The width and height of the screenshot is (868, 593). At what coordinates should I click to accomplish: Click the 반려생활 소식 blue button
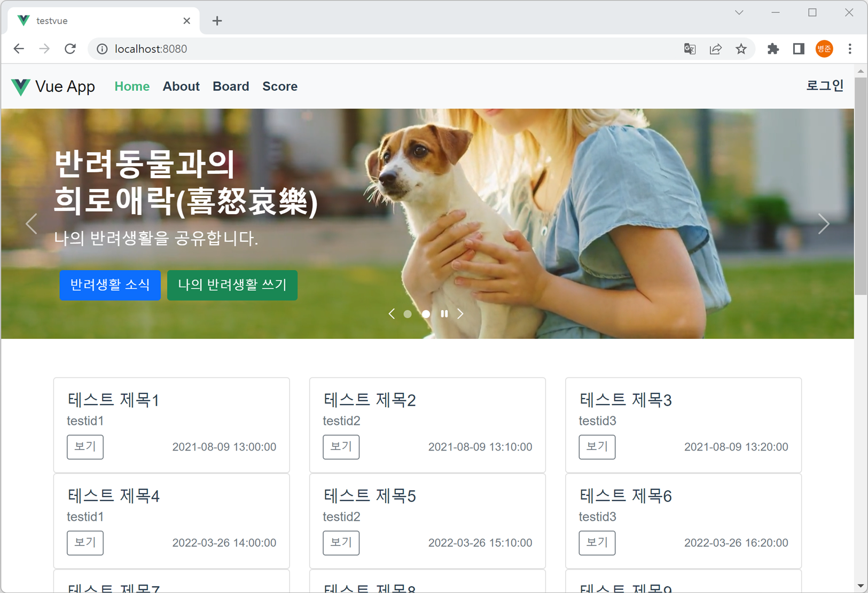(x=110, y=285)
